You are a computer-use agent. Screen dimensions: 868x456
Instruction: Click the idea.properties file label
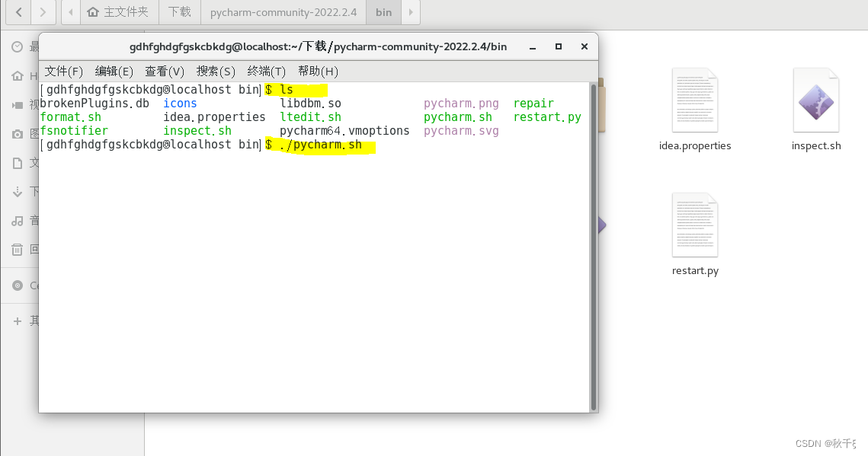[x=695, y=146]
